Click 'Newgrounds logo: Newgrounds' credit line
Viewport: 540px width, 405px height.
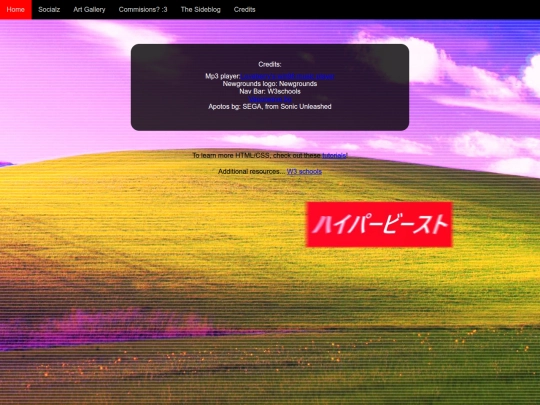click(x=270, y=84)
